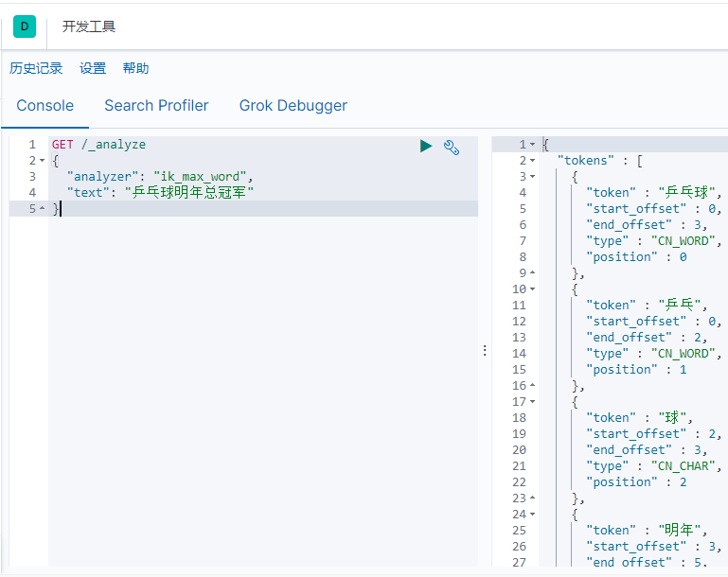Collapse response root object at output line 1
Viewport: 728px width, 577px height.
pyautogui.click(x=533, y=144)
